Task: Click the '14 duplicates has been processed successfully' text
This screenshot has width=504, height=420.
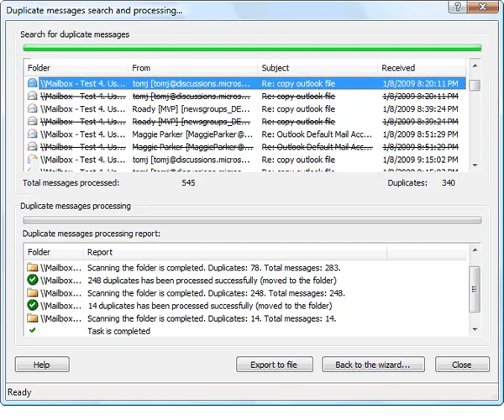Action: [x=171, y=306]
